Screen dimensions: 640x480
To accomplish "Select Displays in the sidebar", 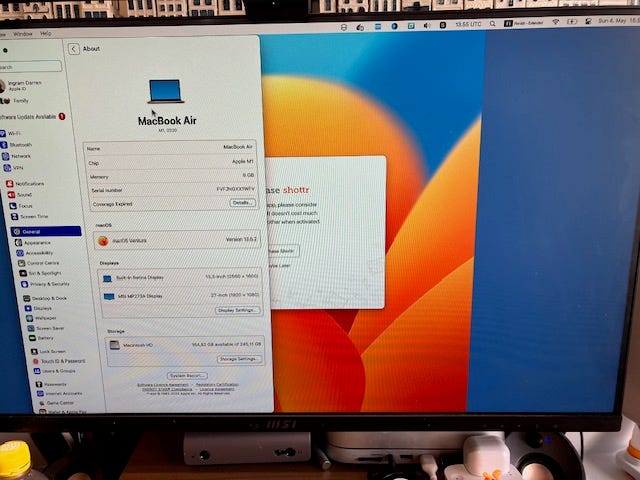I will 38,308.
